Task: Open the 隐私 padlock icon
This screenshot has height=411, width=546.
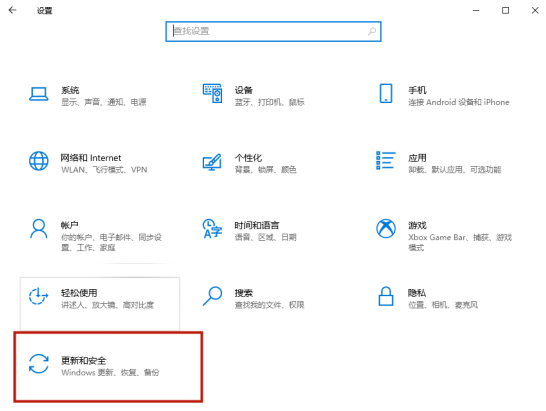Action: (386, 296)
